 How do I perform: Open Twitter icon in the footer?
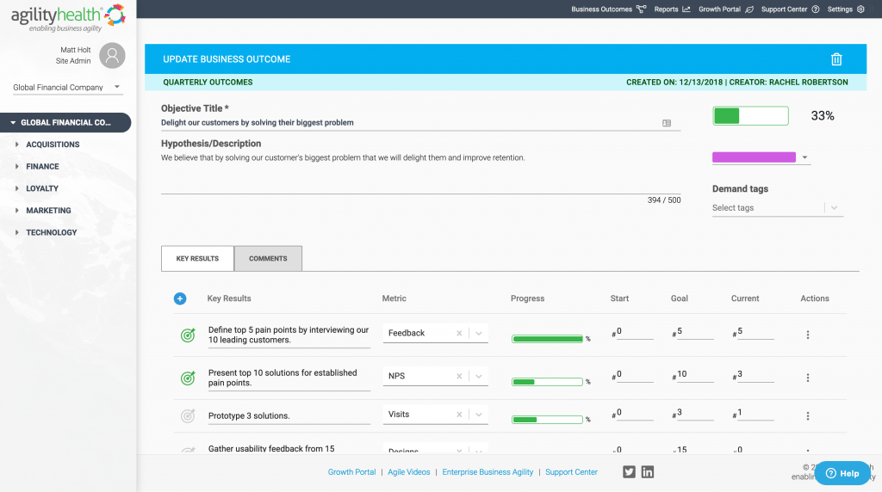pyautogui.click(x=629, y=472)
